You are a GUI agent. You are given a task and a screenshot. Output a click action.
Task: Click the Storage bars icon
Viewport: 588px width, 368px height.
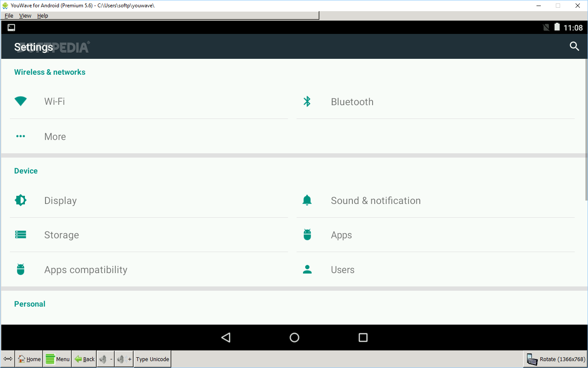point(21,234)
